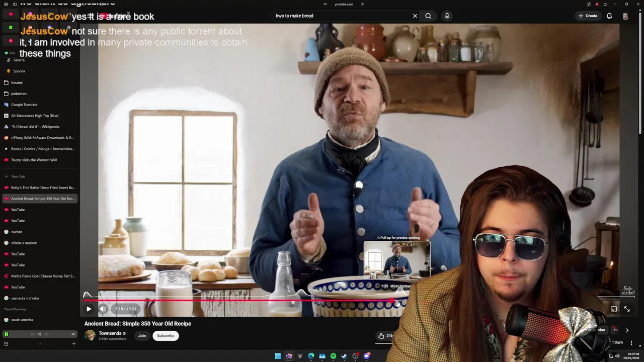644x362 pixels.
Task: Click the search magnifier button
Action: (x=428, y=16)
